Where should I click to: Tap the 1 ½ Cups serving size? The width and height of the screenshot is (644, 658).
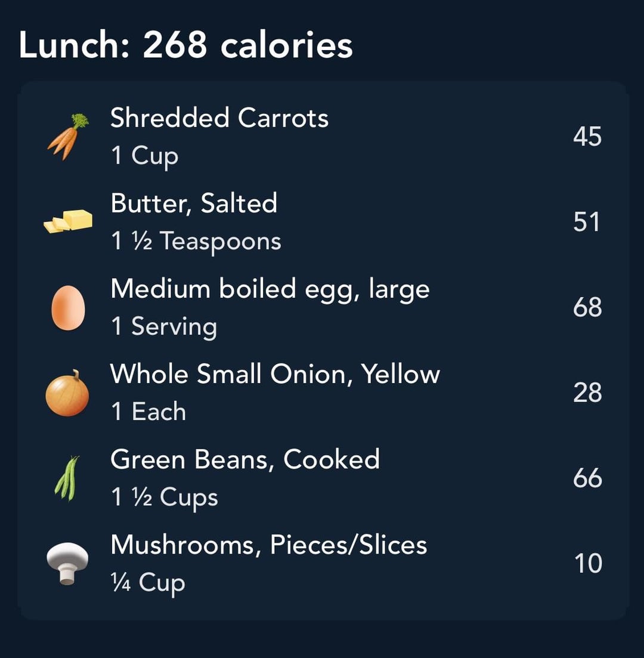165,498
